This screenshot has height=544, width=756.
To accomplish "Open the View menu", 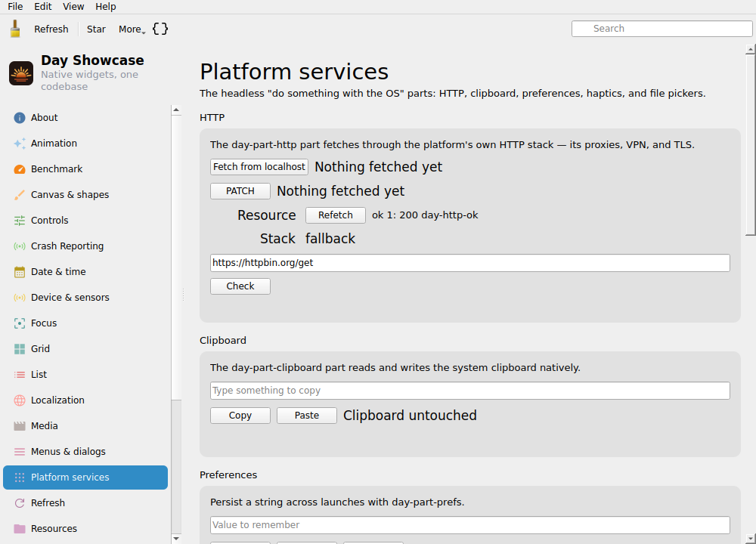I will click(73, 7).
